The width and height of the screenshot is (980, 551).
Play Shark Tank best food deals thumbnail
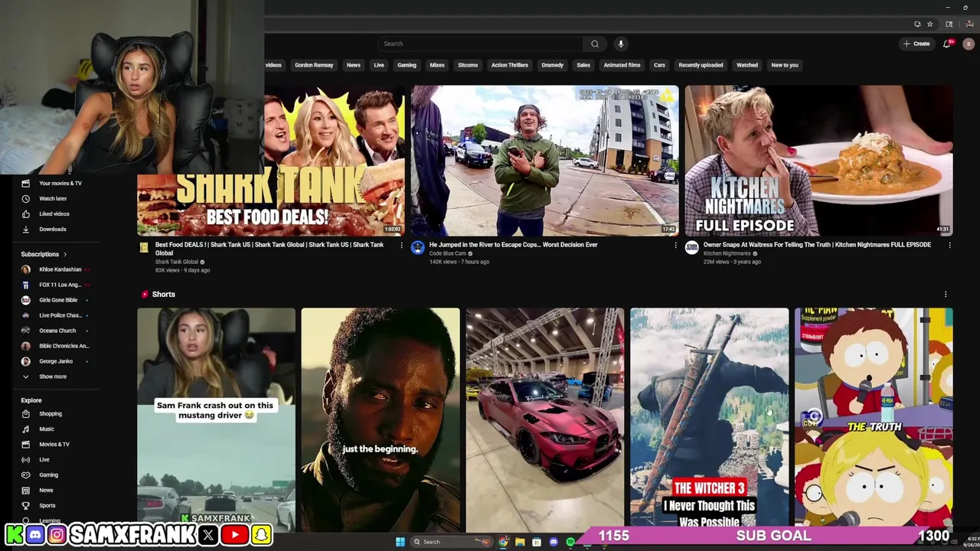coord(270,161)
